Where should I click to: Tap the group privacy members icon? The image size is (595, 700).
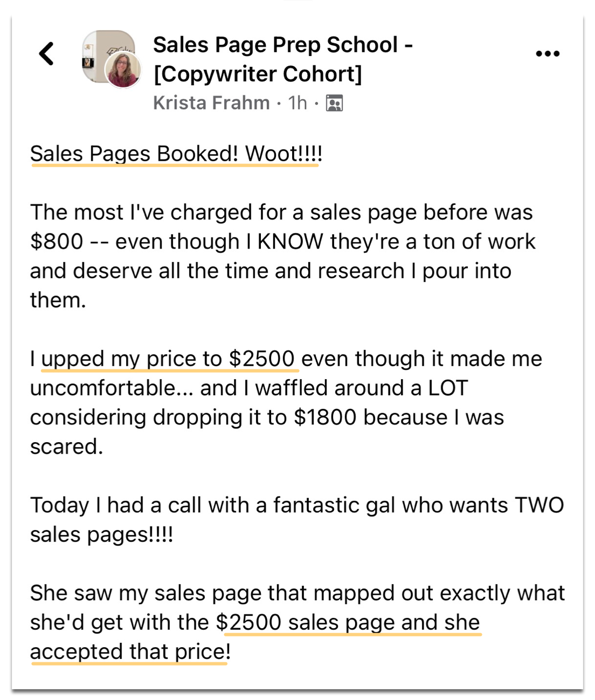pyautogui.click(x=334, y=103)
